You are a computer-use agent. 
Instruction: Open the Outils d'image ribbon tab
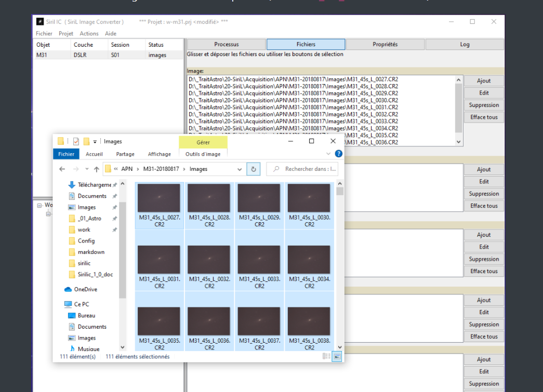[x=203, y=154]
